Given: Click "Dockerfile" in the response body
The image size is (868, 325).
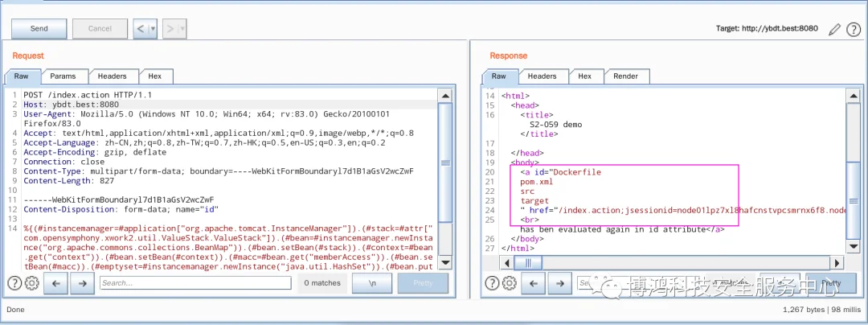Looking at the screenshot, I should pos(577,172).
